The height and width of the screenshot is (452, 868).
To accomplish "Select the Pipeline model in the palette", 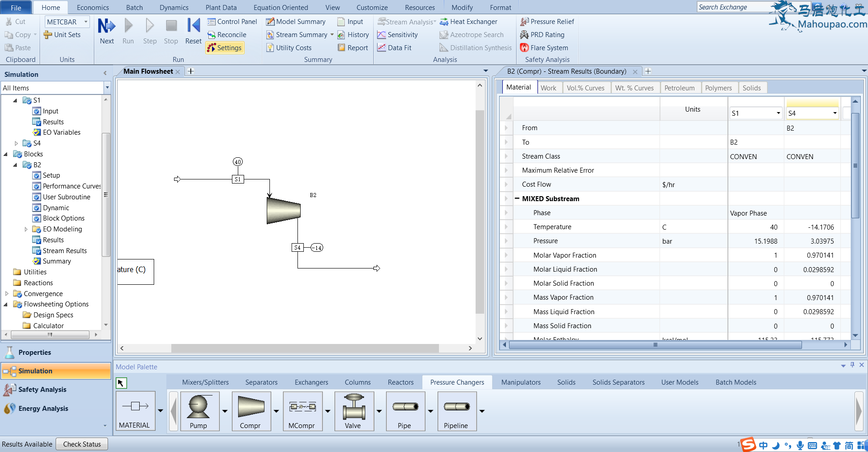I will click(x=457, y=411).
